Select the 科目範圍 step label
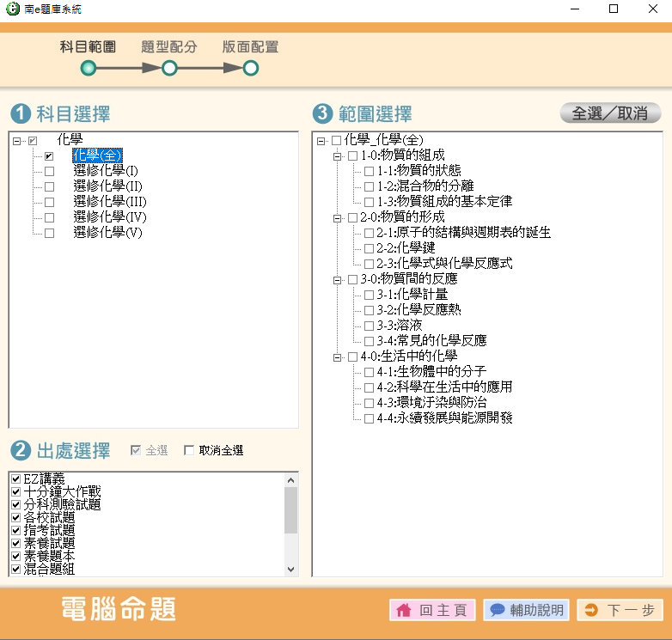Screen dimensions: 672x640 [88, 46]
